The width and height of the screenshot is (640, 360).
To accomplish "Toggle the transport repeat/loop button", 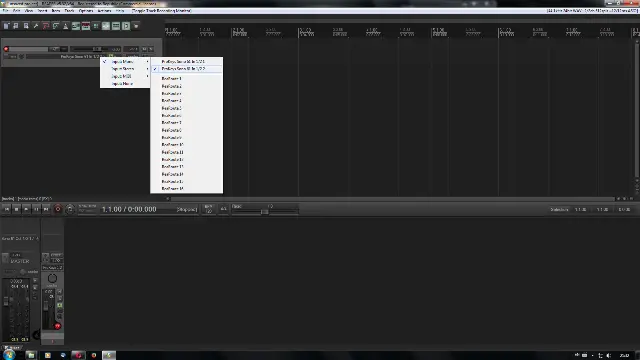I will 70,209.
